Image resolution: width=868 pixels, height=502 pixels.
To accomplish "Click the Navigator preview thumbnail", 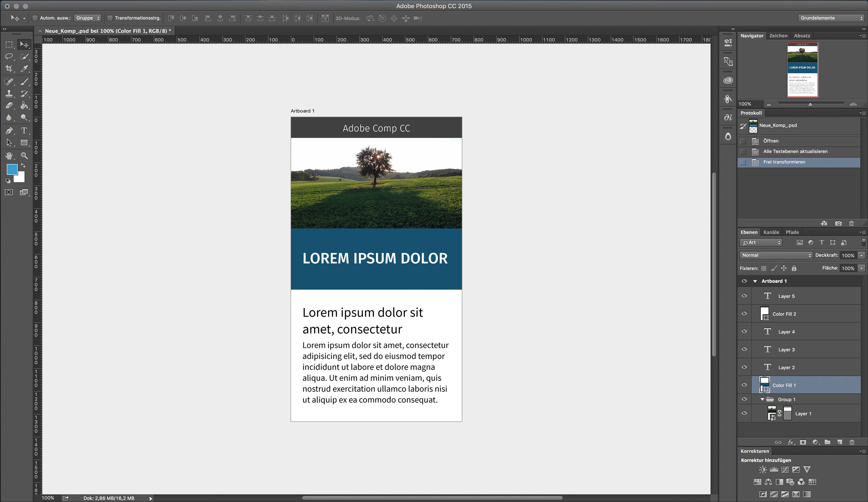I will coord(802,69).
